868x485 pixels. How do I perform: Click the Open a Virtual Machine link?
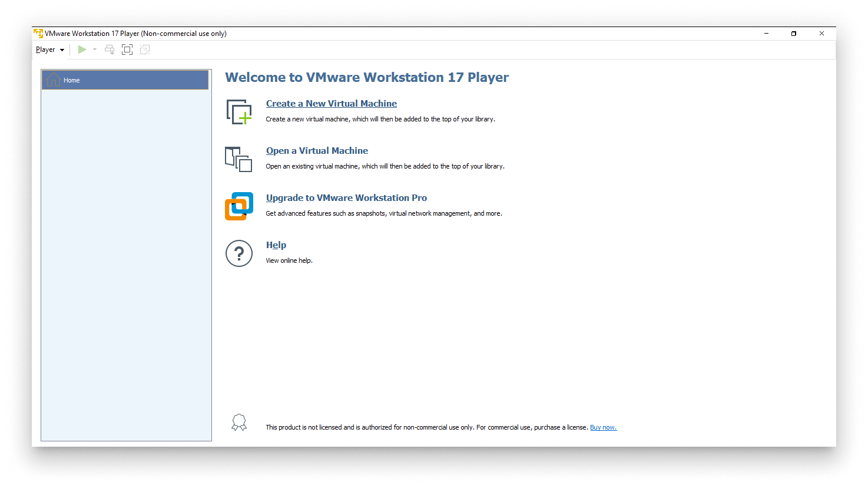coord(317,150)
